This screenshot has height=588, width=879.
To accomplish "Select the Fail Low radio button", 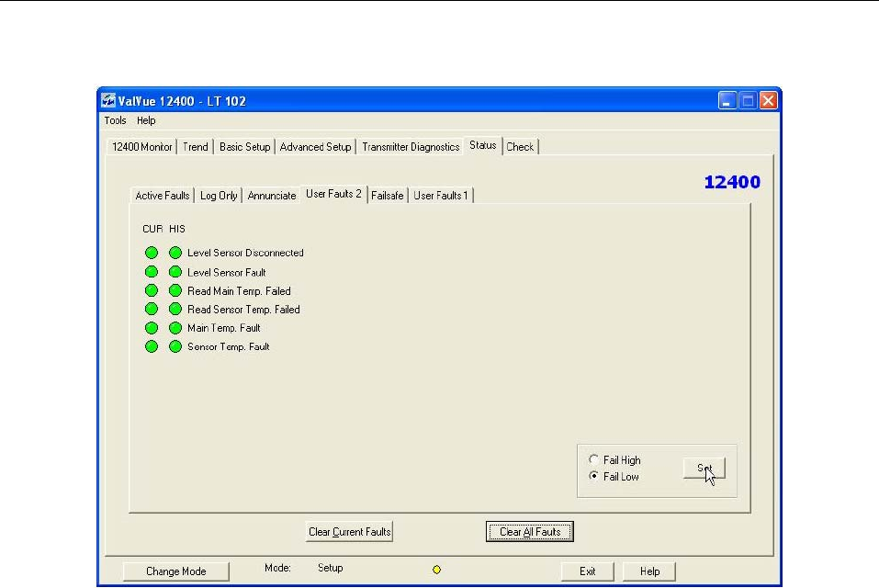I will [x=593, y=476].
